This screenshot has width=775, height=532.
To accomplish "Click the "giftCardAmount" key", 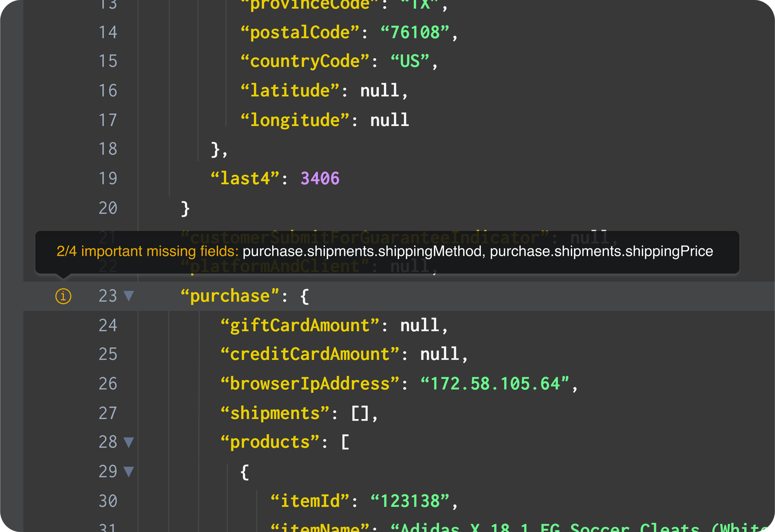I will pyautogui.click(x=299, y=325).
